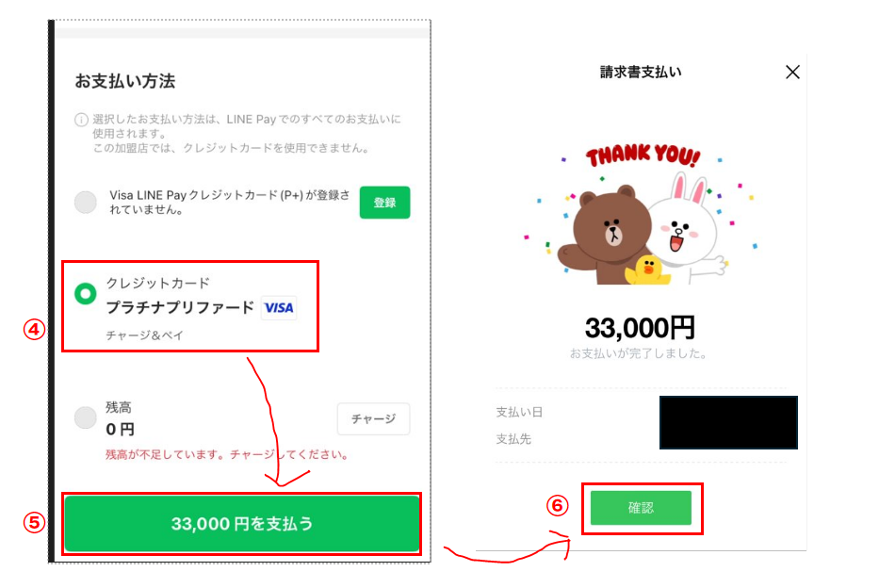Select the Visa LINE Pay credit card radio button
The width and height of the screenshot is (879, 588).
85,203
